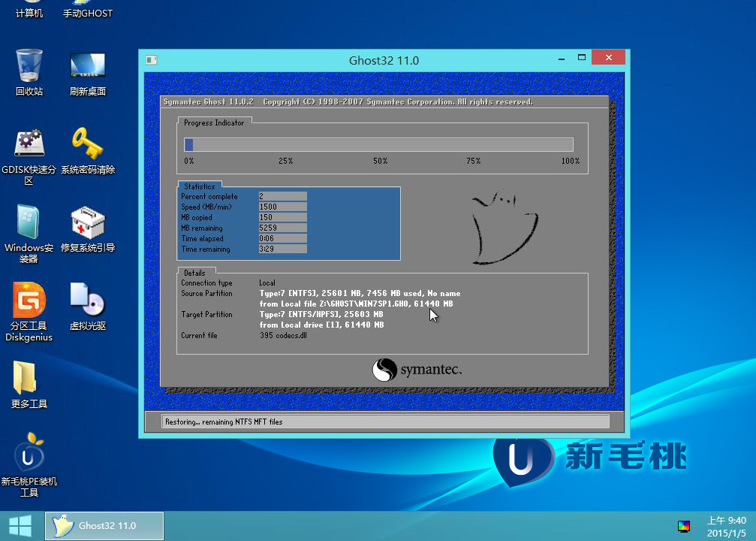The image size is (756, 541).
Task: Click the from Local drive [1] line
Action: (x=321, y=325)
